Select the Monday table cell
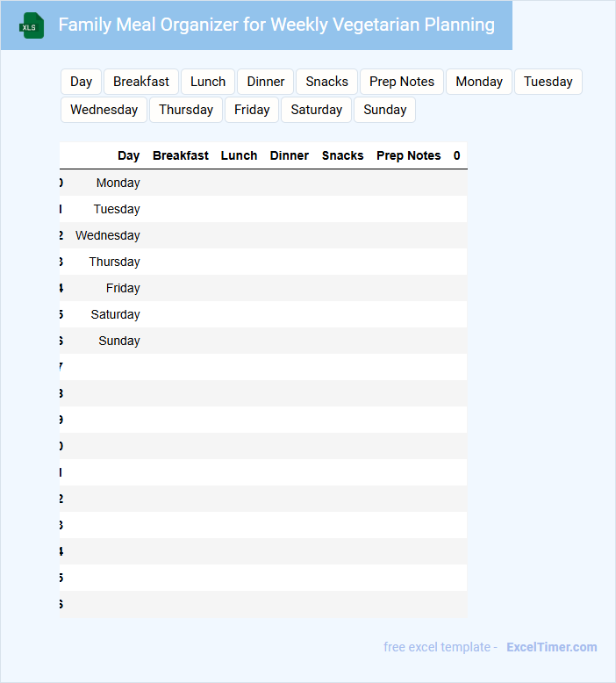616x683 pixels. click(x=118, y=183)
